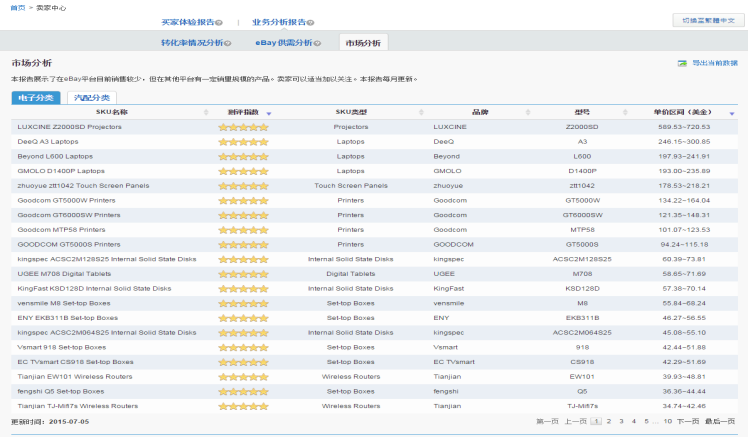This screenshot has width=749, height=438.
Task: Click the language switch button
Action: (x=708, y=21)
